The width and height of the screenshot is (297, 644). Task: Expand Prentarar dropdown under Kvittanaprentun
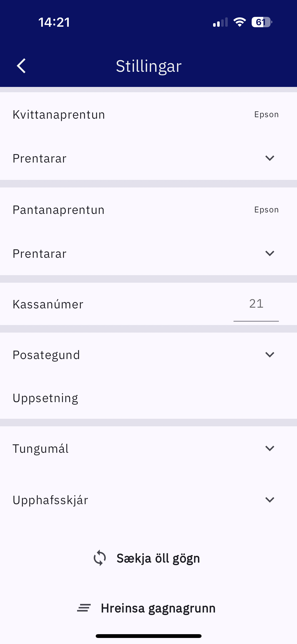tap(270, 158)
